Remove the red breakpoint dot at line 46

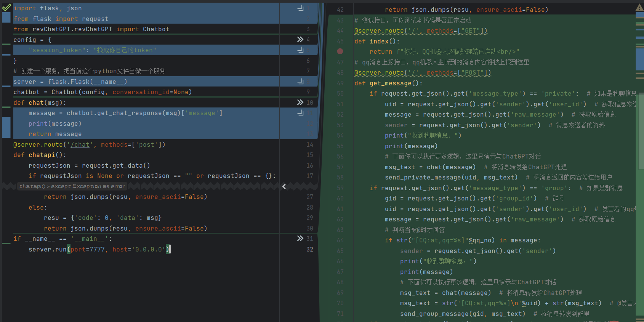(340, 51)
